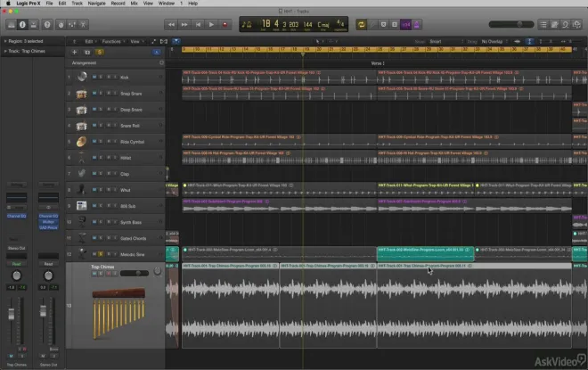Click the 808 Sub drum machine icon
Viewport: 588px width, 370px height.
point(81,205)
